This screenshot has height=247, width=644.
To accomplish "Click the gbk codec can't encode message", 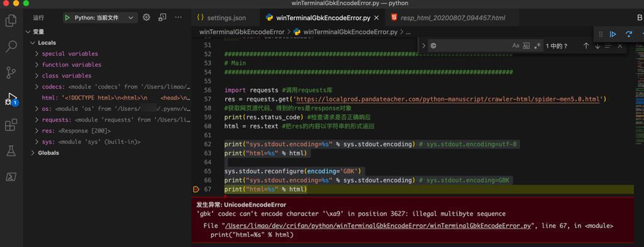I will (351, 214).
